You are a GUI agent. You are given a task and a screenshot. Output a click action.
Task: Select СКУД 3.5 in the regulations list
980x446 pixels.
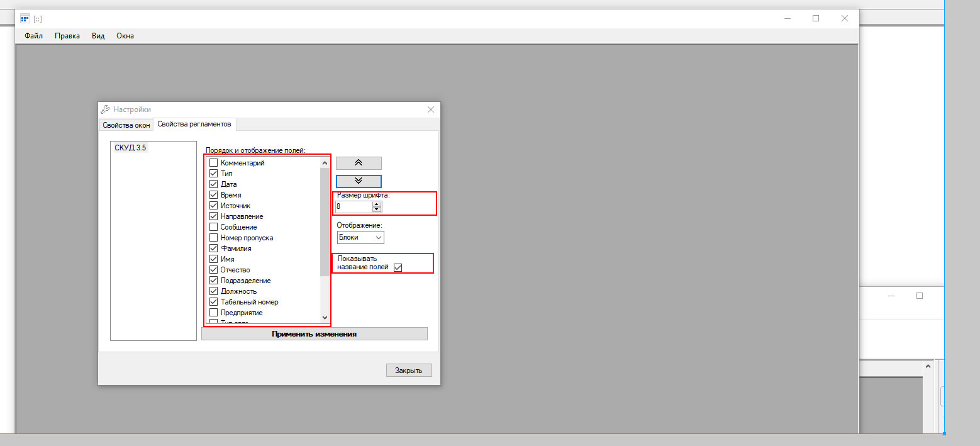coord(131,148)
